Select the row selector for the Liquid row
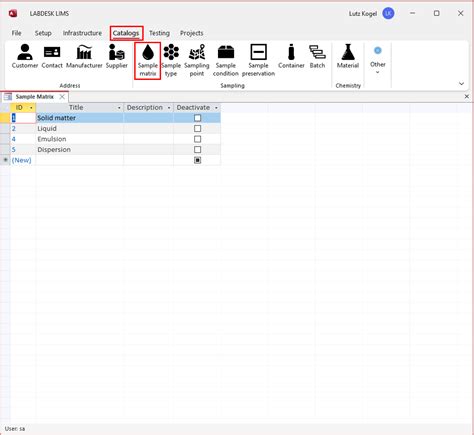The height and width of the screenshot is (435, 474). (5, 128)
